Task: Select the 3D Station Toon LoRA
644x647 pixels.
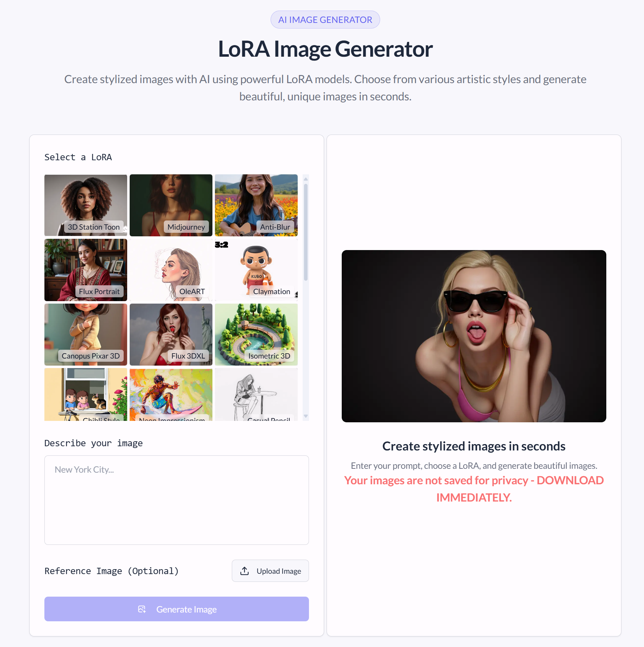Action: coord(86,205)
